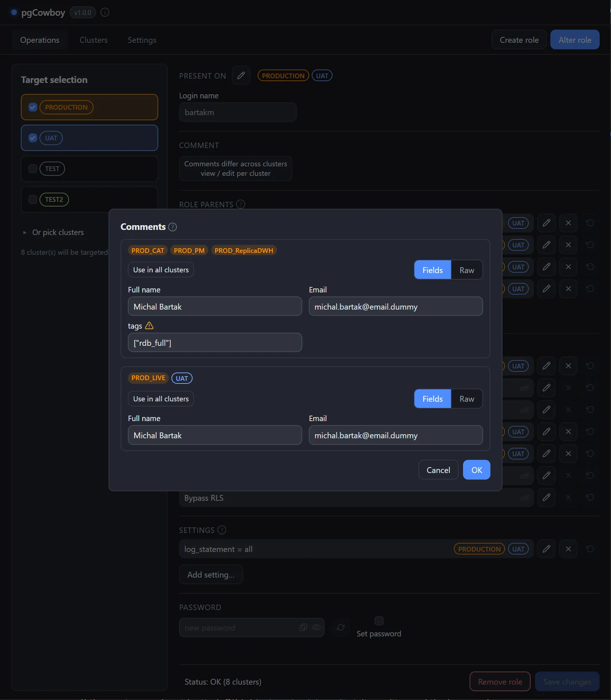Click the Email field in the PROD_CAT group
The height and width of the screenshot is (700, 611).
(x=396, y=306)
